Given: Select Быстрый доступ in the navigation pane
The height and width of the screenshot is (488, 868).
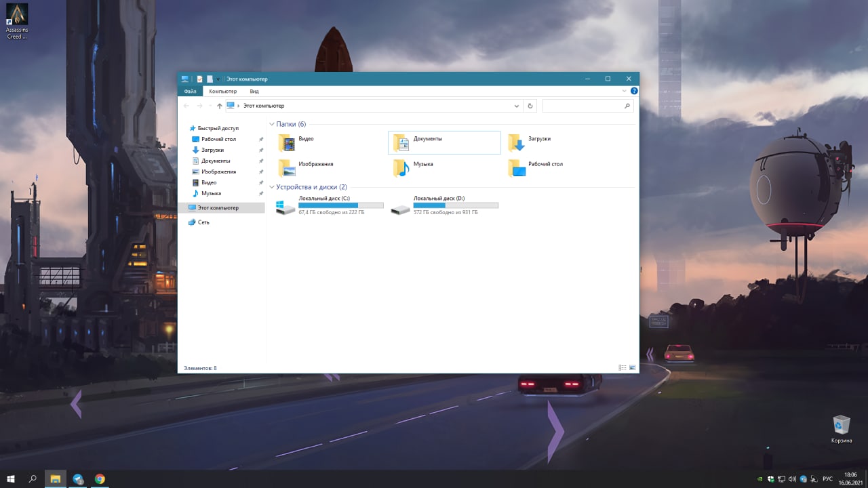Looking at the screenshot, I should 218,128.
